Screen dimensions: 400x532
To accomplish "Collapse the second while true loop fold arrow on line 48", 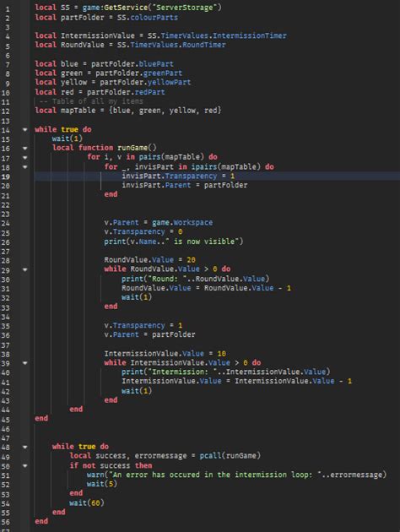I will click(24, 448).
